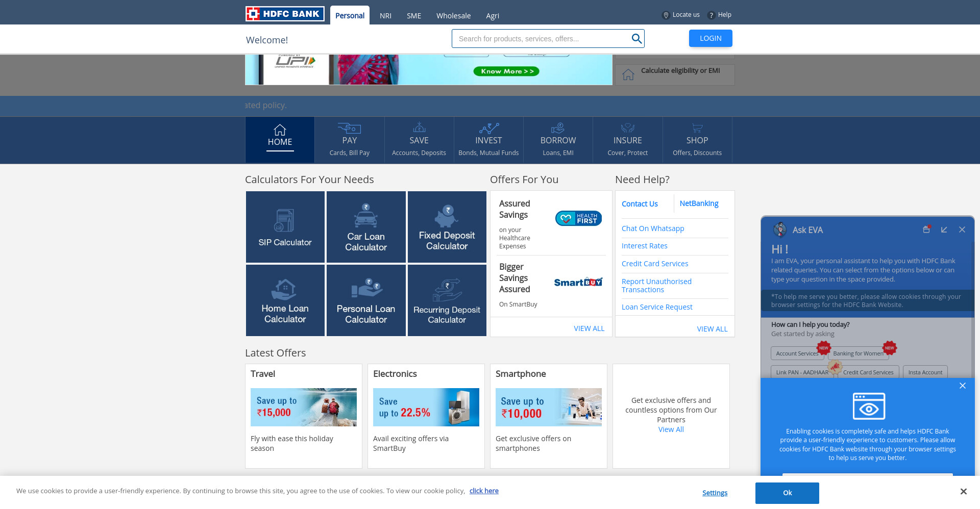Select the NetBanking tab

(699, 203)
